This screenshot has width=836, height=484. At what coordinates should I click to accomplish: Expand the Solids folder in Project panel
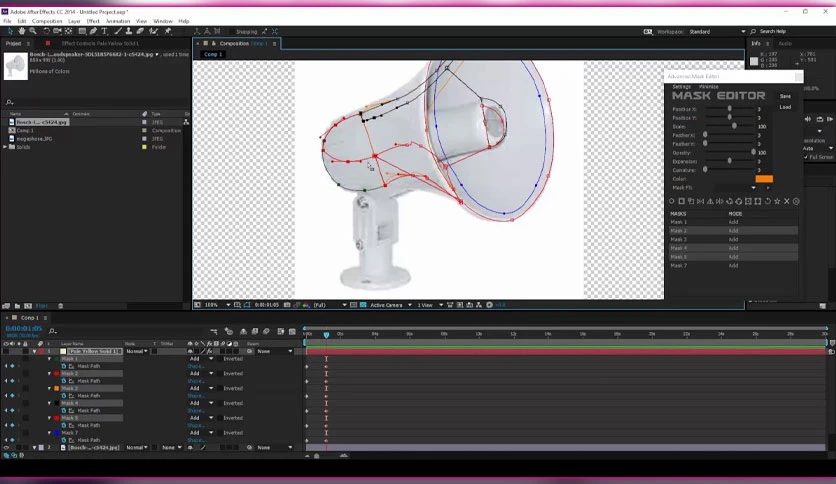5,147
